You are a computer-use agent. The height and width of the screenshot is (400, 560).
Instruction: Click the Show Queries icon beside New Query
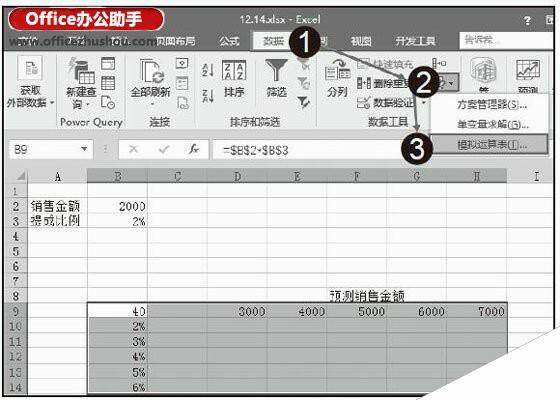coord(108,64)
